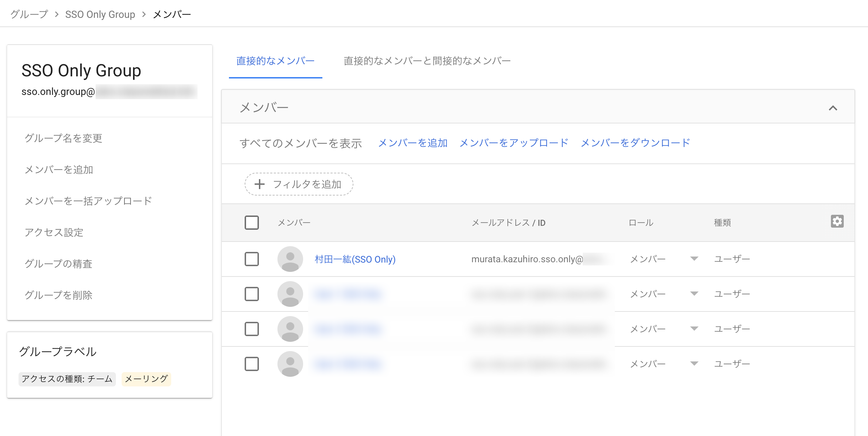
Task: Switch to the 直接的なメンバーと間接的なメンバー tab
Action: point(427,60)
